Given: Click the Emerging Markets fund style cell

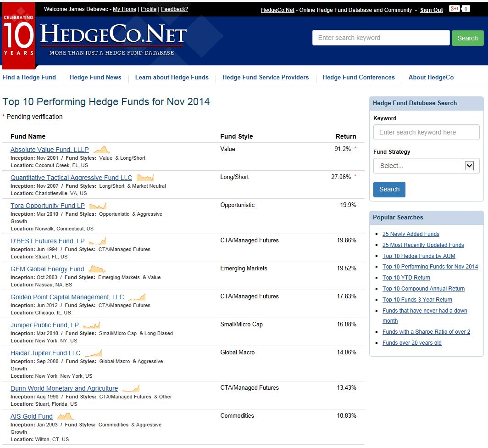Looking at the screenshot, I should (244, 268).
